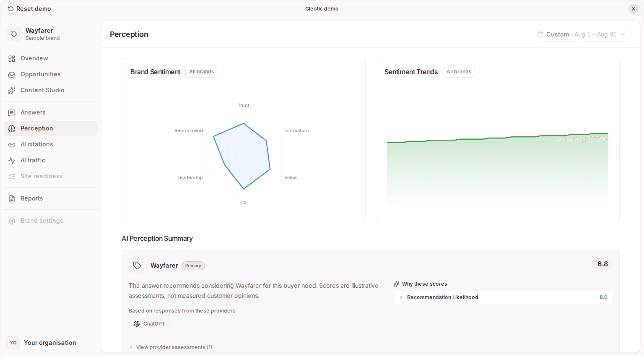This screenshot has height=357, width=644.
Task: Click the Innovation axis label
Action: pos(296,131)
